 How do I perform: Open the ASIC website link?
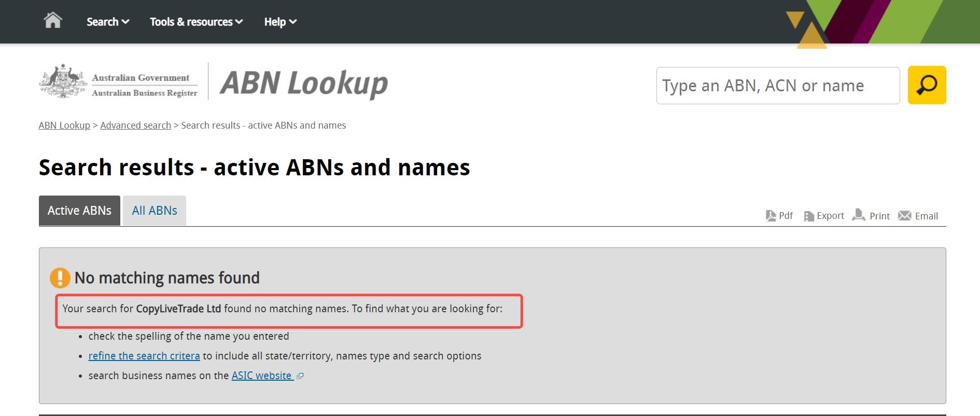point(262,376)
